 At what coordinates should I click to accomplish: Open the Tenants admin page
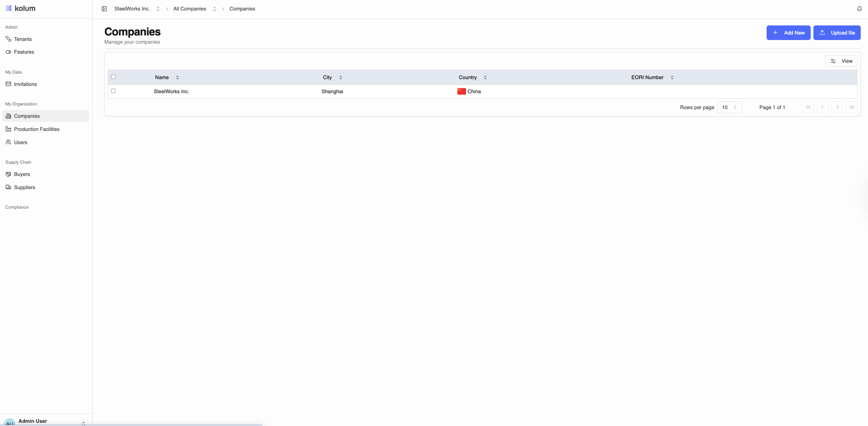23,39
